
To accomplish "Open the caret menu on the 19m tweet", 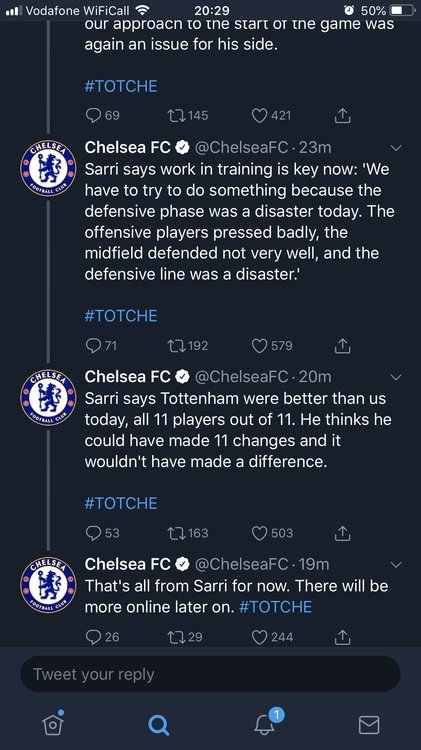I will coord(396,565).
